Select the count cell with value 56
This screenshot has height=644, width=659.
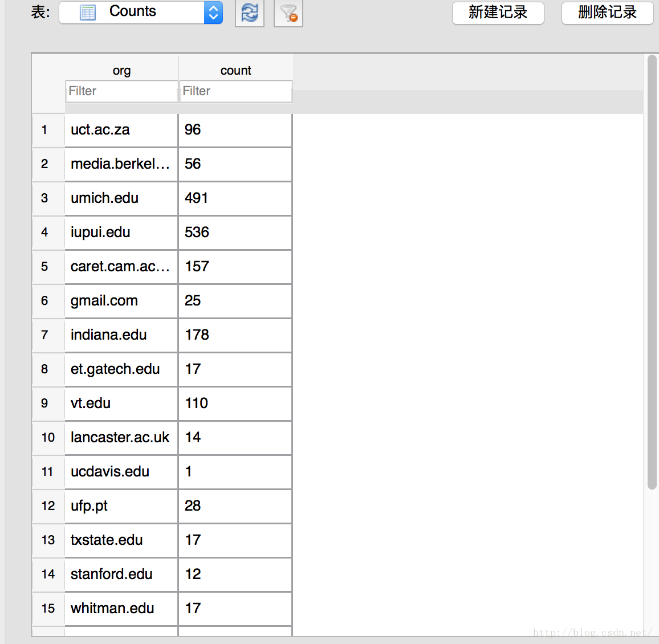235,164
